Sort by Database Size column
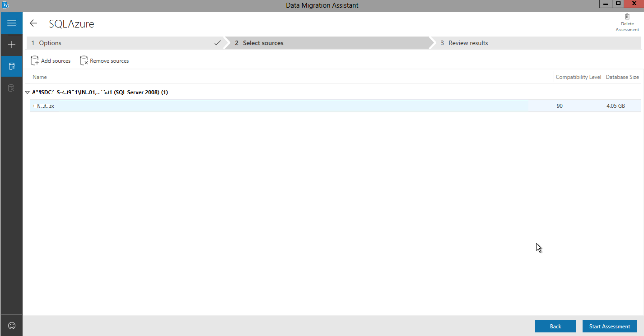 622,77
